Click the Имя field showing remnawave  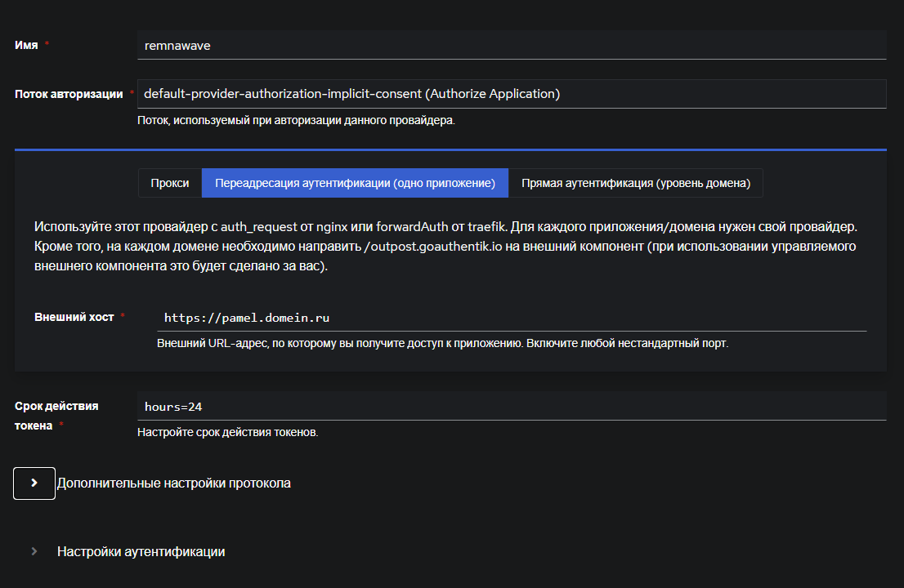pos(512,45)
